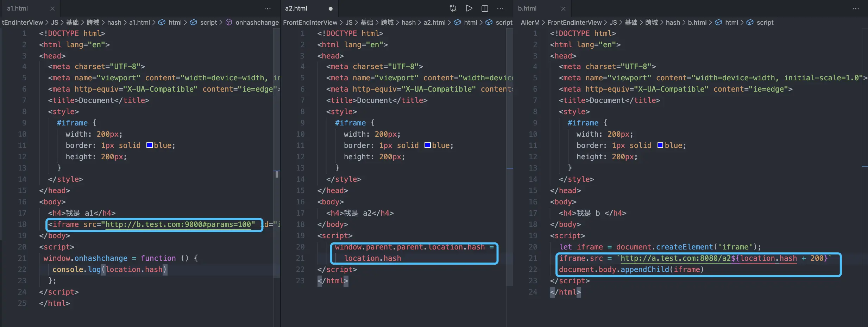The width and height of the screenshot is (868, 327).
Task: Click line number 23 in a2.html
Action: 300,281
